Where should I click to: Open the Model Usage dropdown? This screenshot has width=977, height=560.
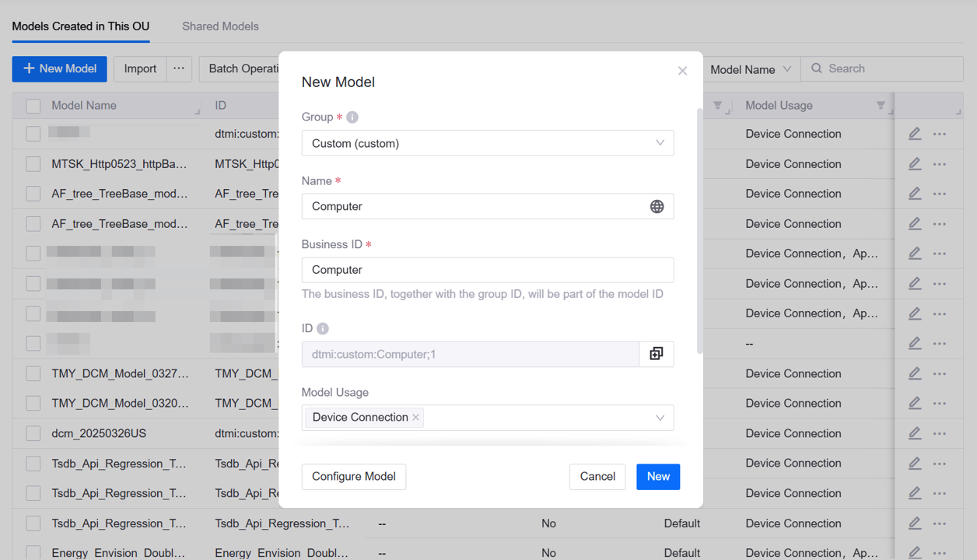coord(545,418)
